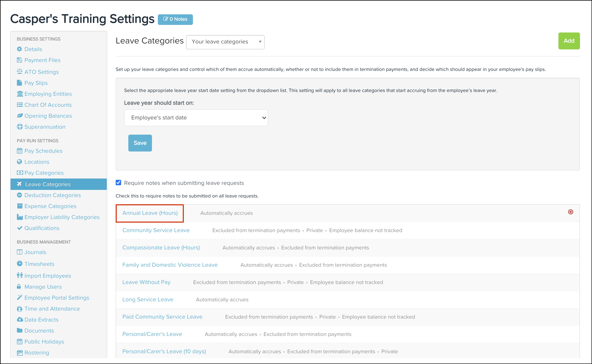The image size is (592, 364).
Task: Click the Locations globe icon
Action: click(19, 162)
